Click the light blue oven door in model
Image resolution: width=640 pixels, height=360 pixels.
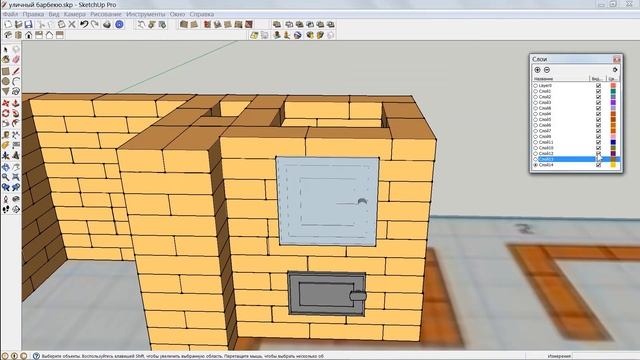coord(328,201)
